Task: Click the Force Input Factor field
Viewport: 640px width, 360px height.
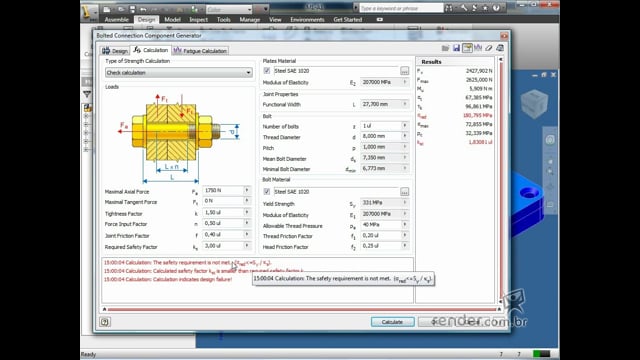Action: pyautogui.click(x=223, y=224)
